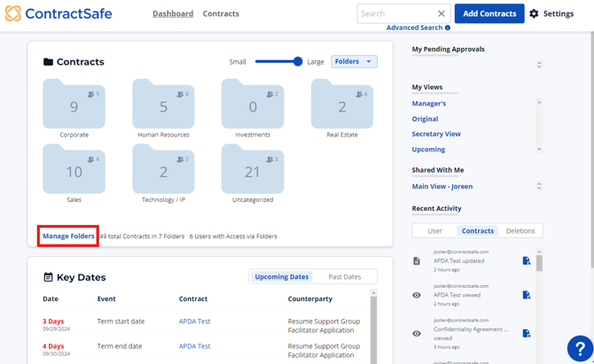Open document icon next to APDA Test updated
Image resolution: width=594 pixels, height=364 pixels.
tap(526, 261)
